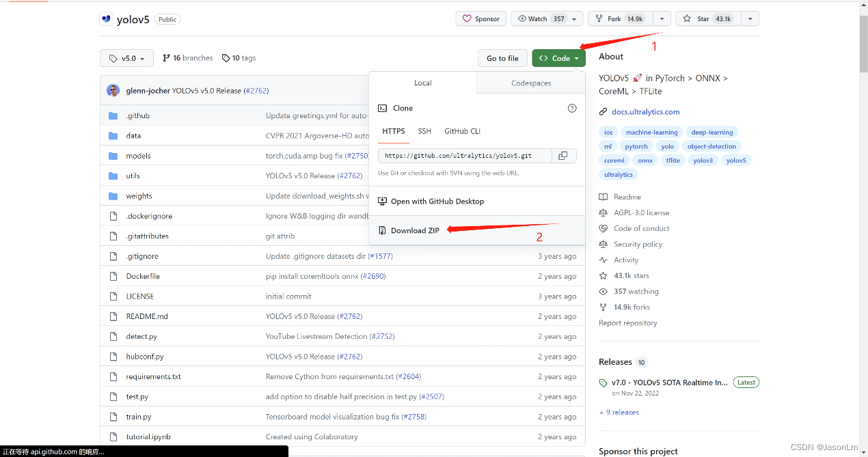This screenshot has height=457, width=868.
Task: Click the data folder icon
Action: tap(113, 136)
